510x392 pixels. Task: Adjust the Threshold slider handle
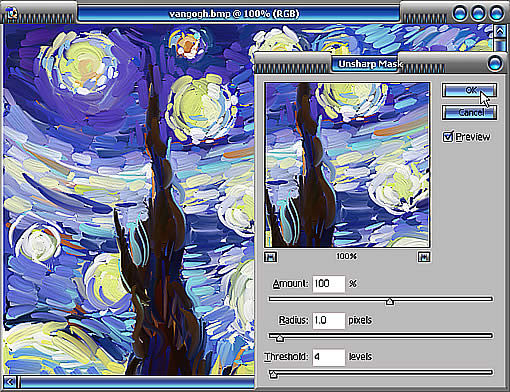pos(273,374)
